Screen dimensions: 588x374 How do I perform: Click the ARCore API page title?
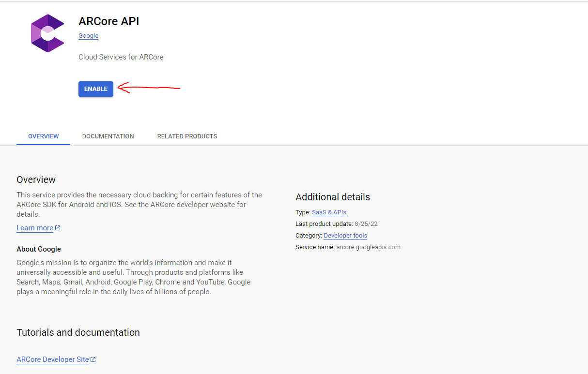(x=108, y=21)
